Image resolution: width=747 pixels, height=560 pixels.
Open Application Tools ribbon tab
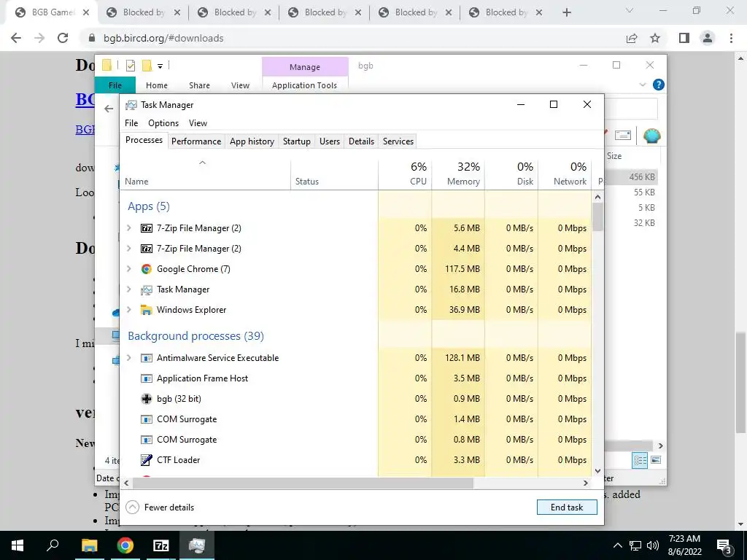pos(304,85)
